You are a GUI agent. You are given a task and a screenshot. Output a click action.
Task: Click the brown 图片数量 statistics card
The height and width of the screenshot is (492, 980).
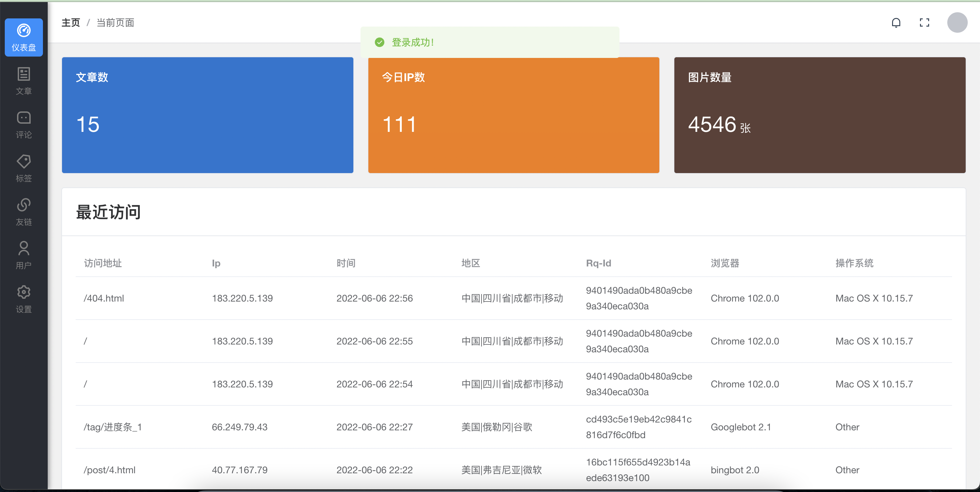tap(820, 115)
